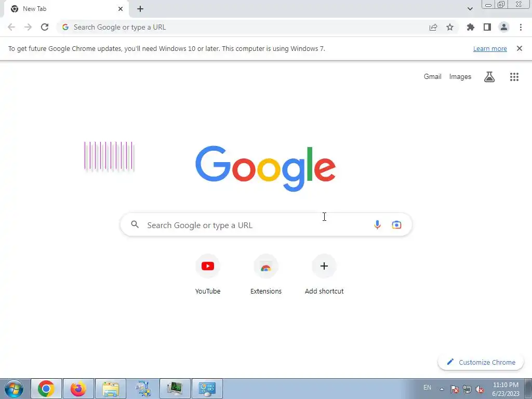Open network status tray icon
532x399 pixels.
[467, 389]
